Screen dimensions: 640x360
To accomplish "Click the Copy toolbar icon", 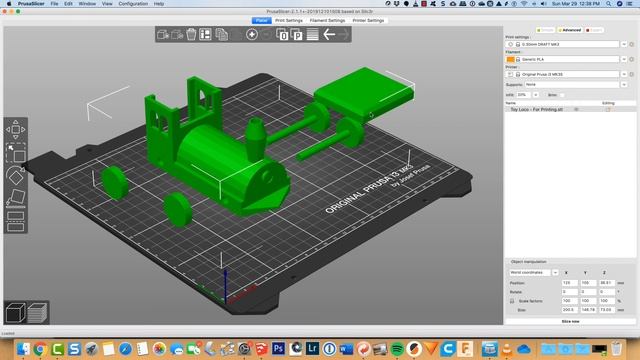I will click(221, 34).
